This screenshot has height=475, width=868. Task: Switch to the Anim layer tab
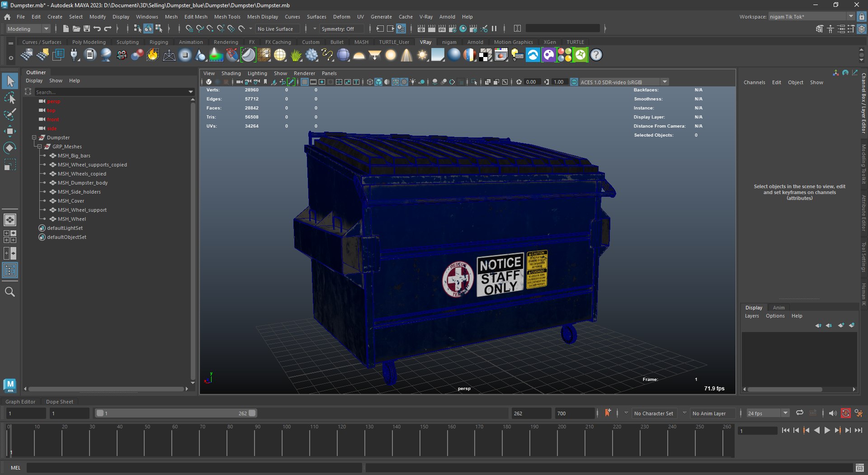(778, 308)
